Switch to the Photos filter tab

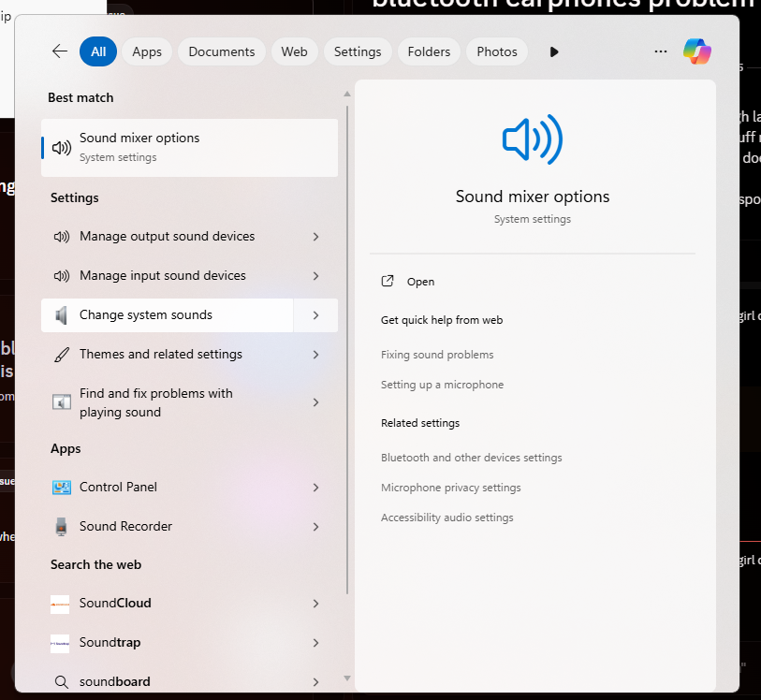497,51
